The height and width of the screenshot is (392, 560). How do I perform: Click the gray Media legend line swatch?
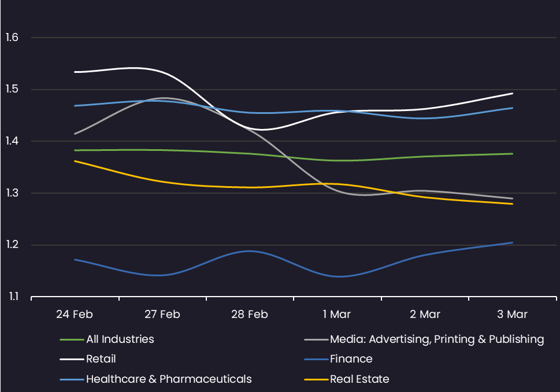click(316, 339)
